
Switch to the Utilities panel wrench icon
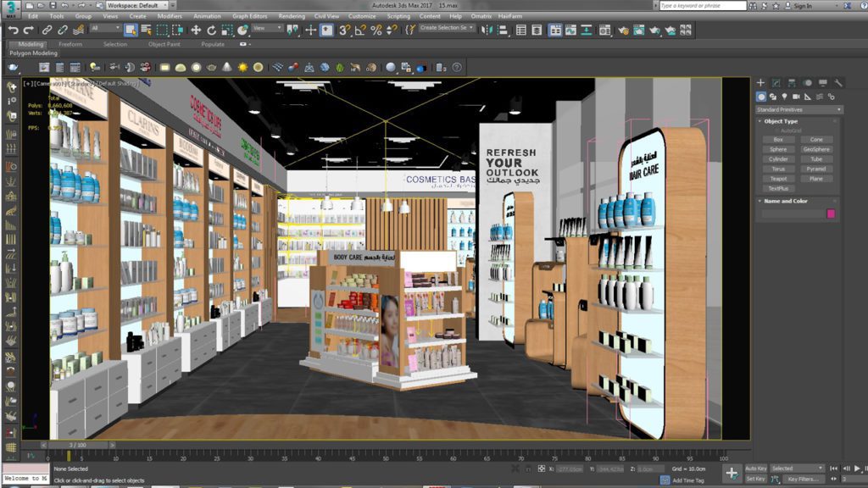(x=839, y=82)
